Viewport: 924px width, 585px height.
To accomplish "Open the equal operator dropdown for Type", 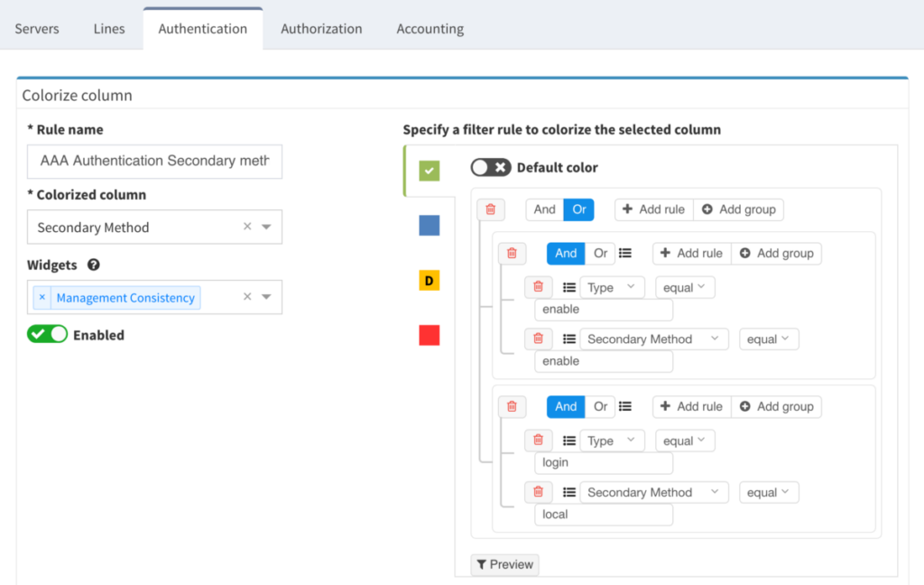I will [x=685, y=286].
